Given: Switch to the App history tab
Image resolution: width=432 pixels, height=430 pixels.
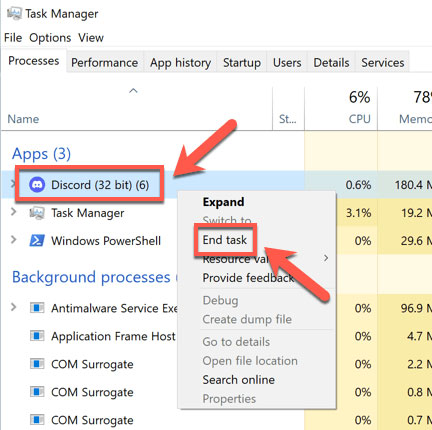Looking at the screenshot, I should coord(180,63).
